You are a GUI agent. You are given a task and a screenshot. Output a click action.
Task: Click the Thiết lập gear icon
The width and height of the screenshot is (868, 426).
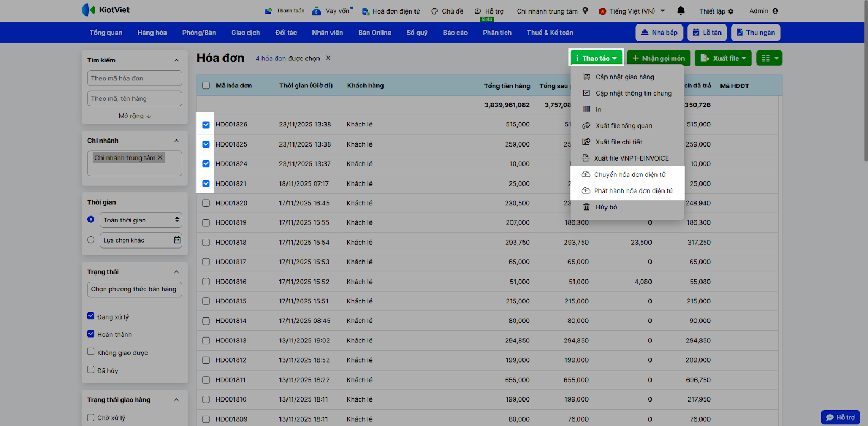click(731, 11)
